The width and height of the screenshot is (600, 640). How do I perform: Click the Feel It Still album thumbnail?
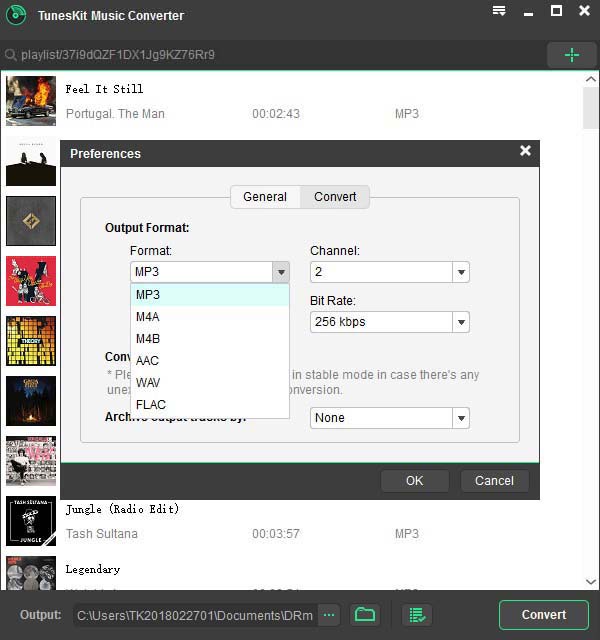(x=31, y=101)
